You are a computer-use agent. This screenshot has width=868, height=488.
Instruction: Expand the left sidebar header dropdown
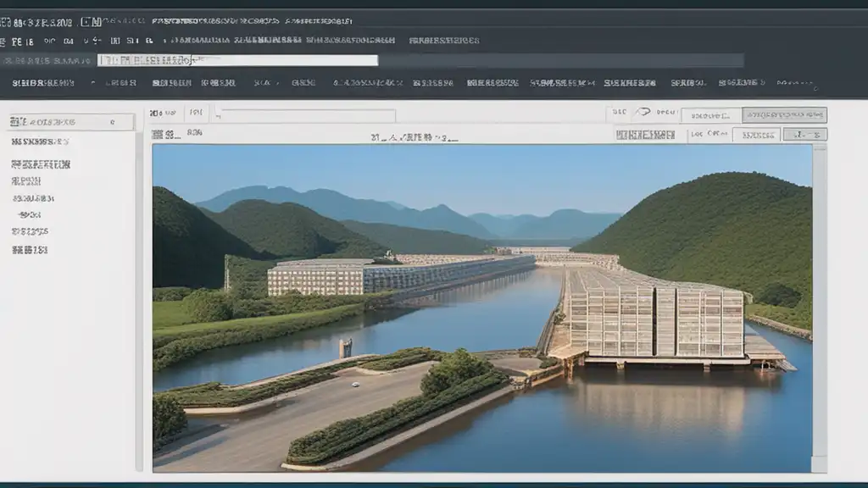[x=112, y=122]
